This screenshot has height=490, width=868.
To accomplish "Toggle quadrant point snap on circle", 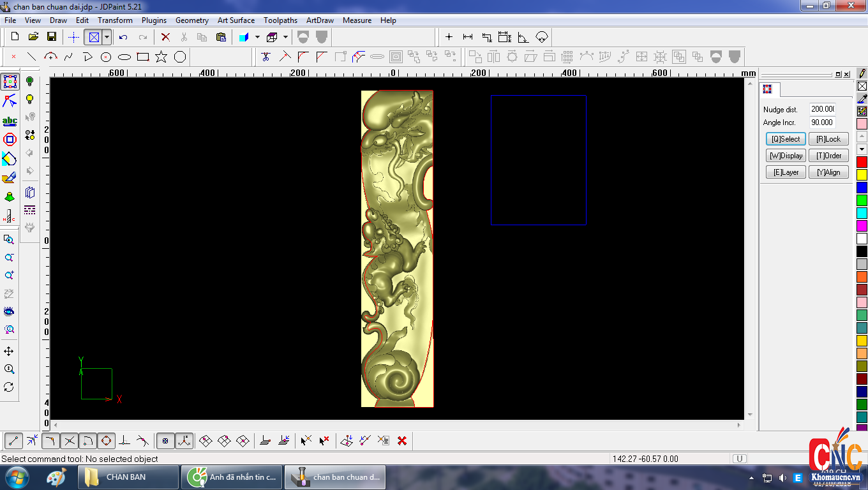I will pos(107,440).
